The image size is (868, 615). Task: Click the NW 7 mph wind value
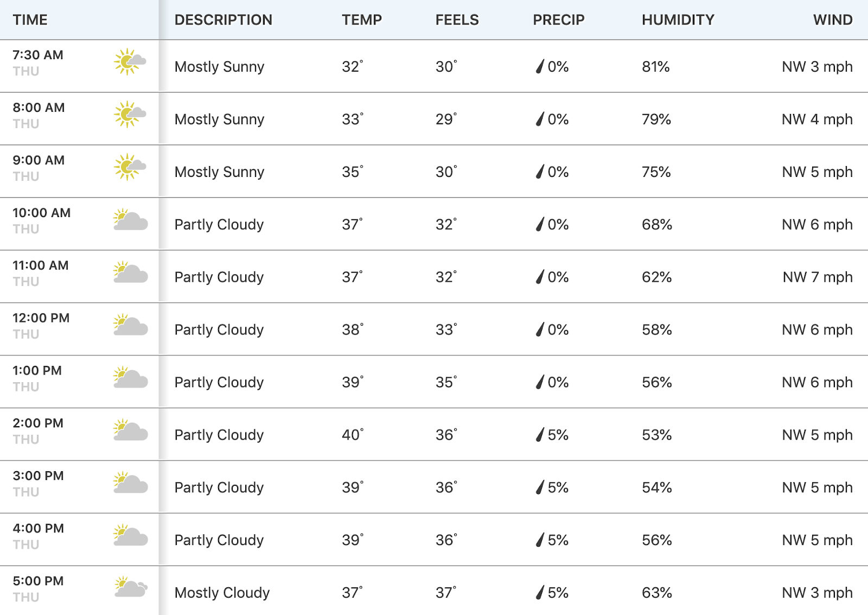tap(818, 277)
